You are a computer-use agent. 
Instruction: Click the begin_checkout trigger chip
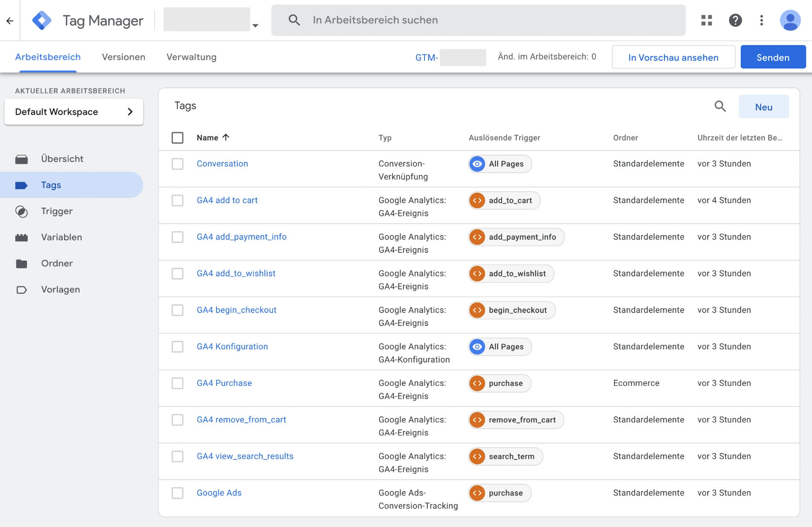(512, 310)
